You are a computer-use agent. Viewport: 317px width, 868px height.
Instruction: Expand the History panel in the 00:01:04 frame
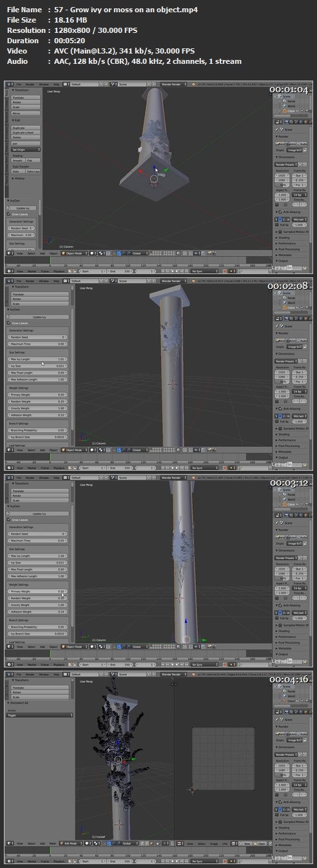click(20, 179)
